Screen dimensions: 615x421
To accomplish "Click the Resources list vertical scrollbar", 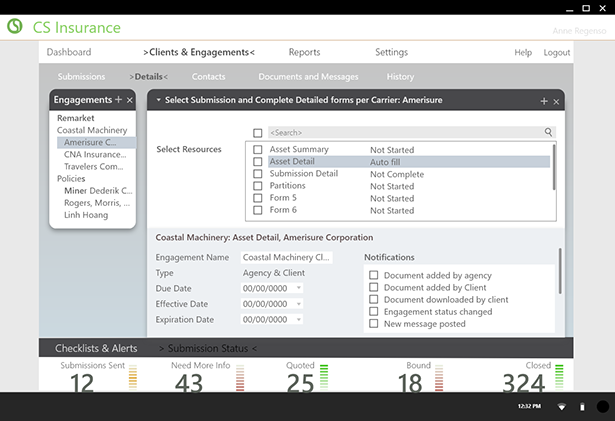I will [555, 166].
